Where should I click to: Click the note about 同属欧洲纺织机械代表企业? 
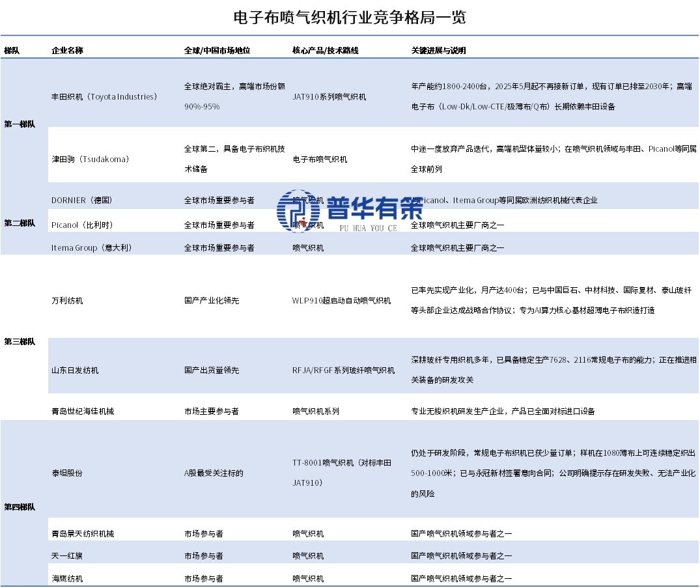[505, 201]
